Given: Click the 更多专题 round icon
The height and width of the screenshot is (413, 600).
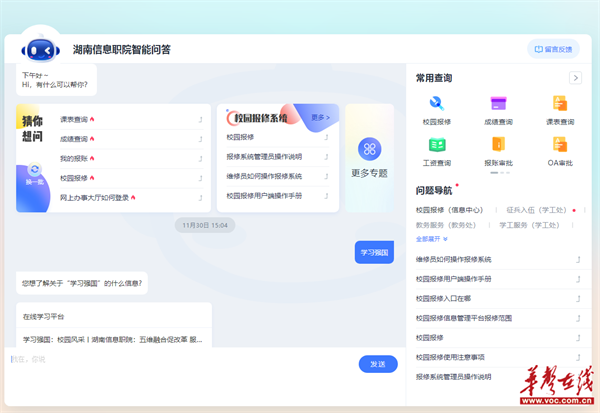Looking at the screenshot, I should [369, 149].
